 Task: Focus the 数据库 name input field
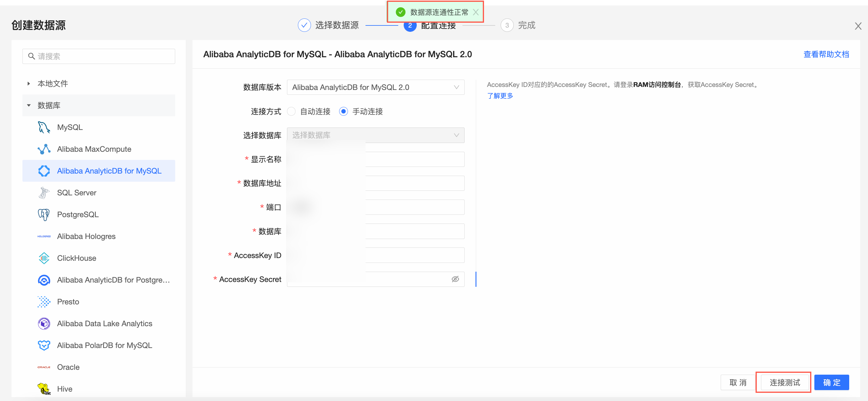(376, 231)
